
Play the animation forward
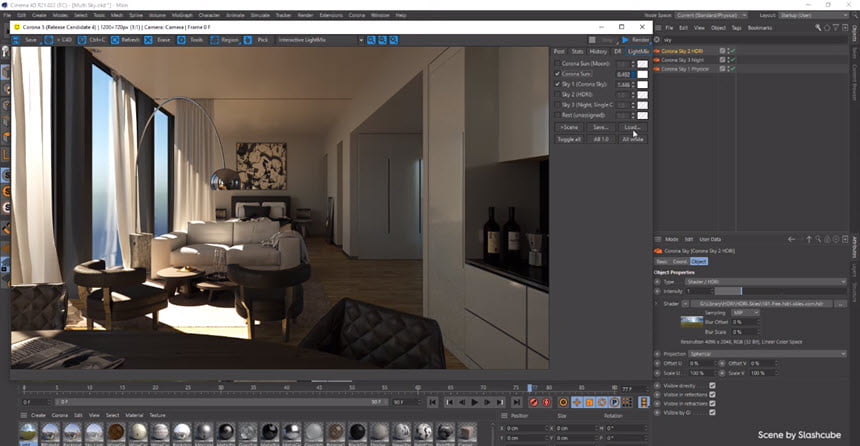[474, 402]
